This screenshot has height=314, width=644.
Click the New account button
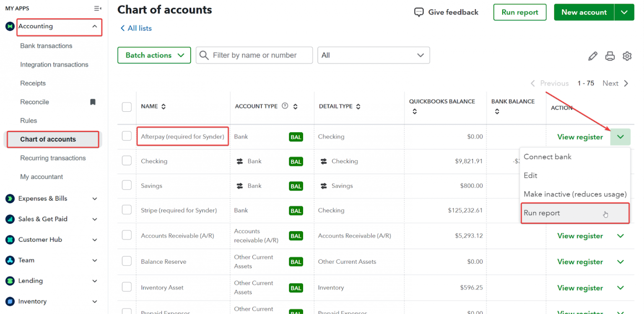tap(584, 12)
